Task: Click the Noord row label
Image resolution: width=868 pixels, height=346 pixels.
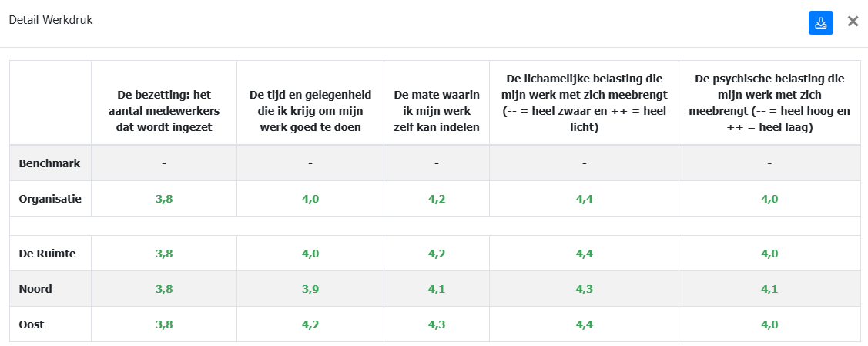Action: (35, 289)
